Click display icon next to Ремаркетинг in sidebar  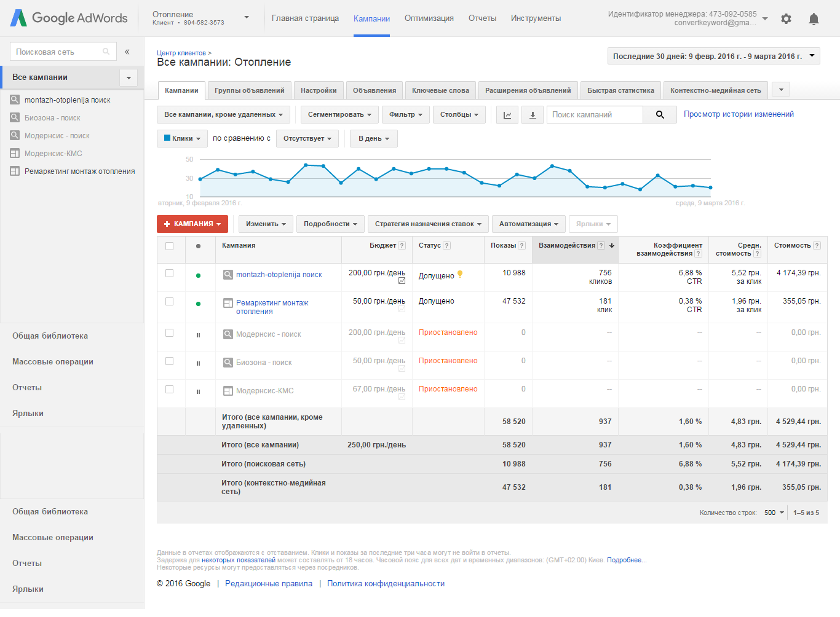(15, 171)
